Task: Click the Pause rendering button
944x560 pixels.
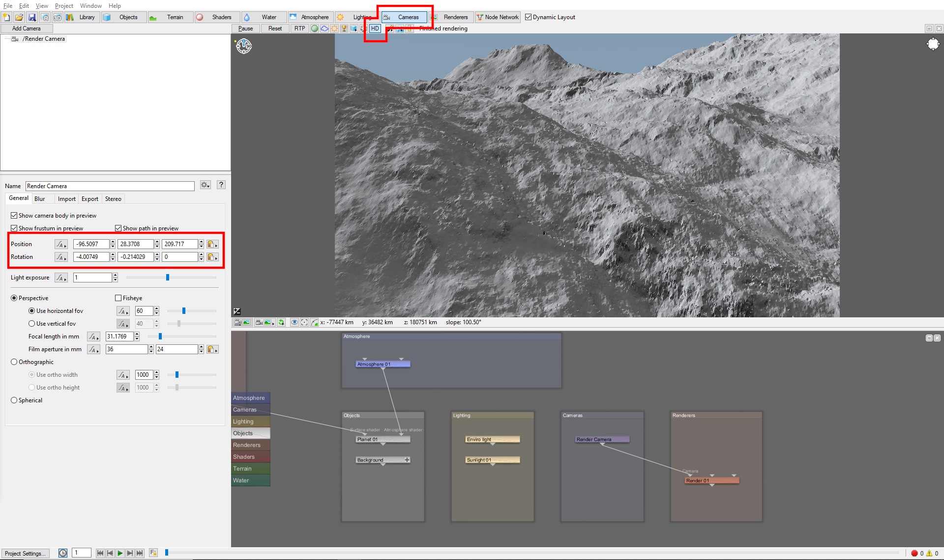Action: (x=246, y=28)
